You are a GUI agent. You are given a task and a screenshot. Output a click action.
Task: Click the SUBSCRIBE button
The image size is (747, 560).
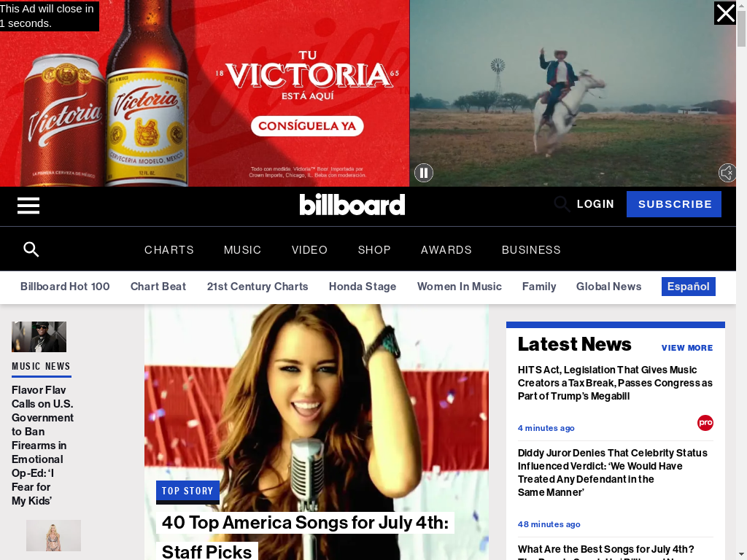(674, 204)
